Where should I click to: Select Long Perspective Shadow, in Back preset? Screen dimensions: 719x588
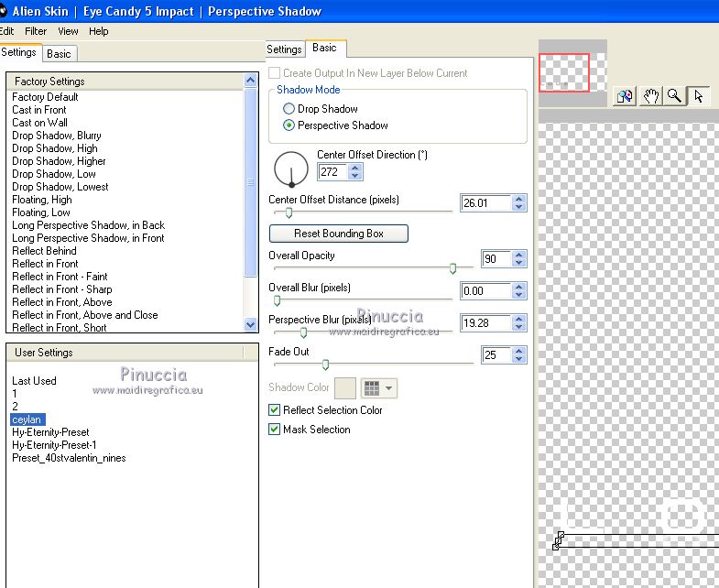[88, 225]
